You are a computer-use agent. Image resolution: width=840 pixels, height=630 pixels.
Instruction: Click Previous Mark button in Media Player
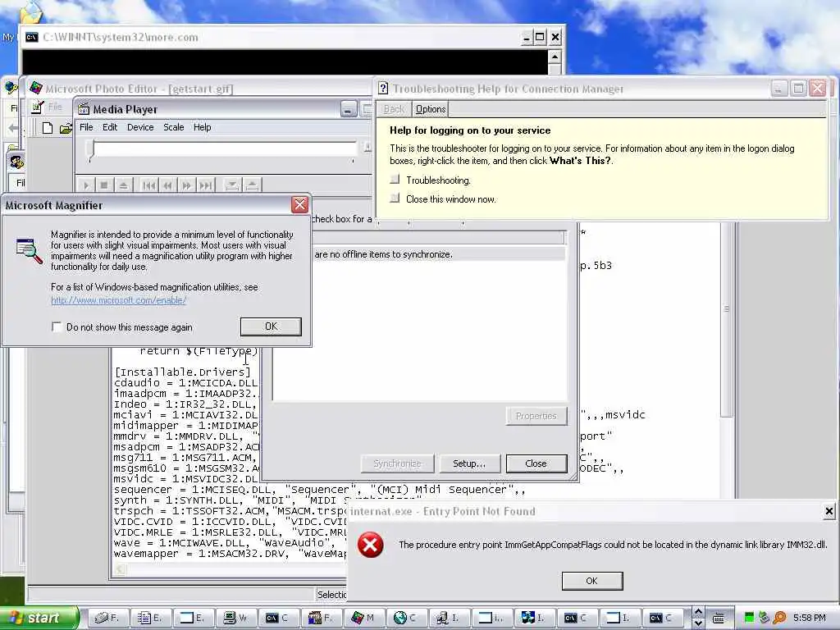(149, 185)
